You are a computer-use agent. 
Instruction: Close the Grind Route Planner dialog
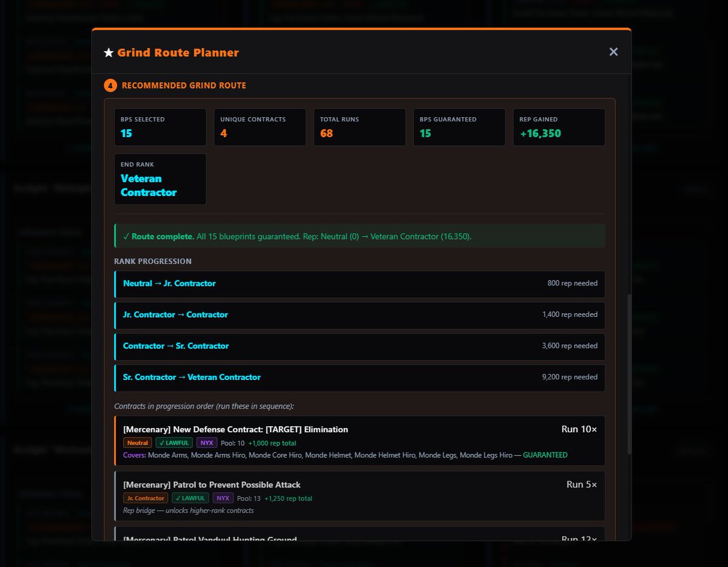coord(613,52)
